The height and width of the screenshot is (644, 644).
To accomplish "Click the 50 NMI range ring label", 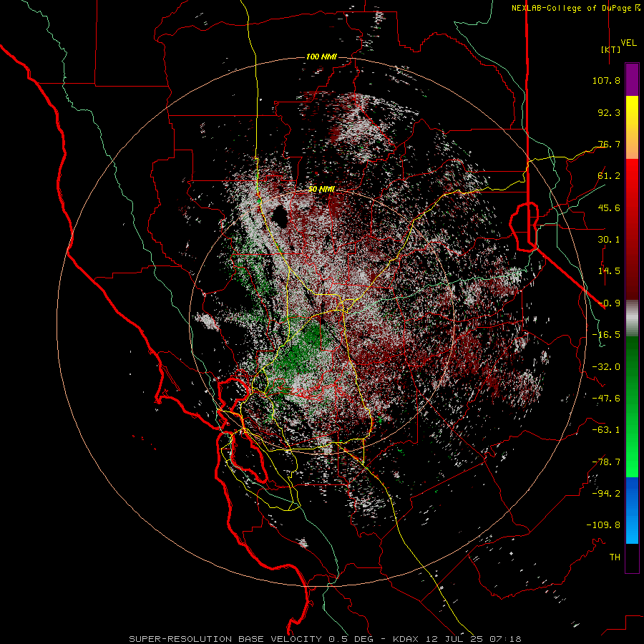I will (x=321, y=190).
